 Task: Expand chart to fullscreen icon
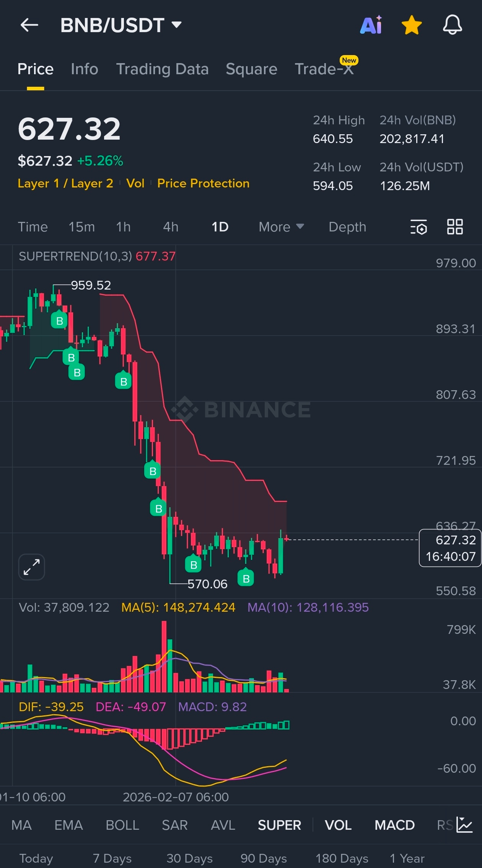[x=32, y=567]
